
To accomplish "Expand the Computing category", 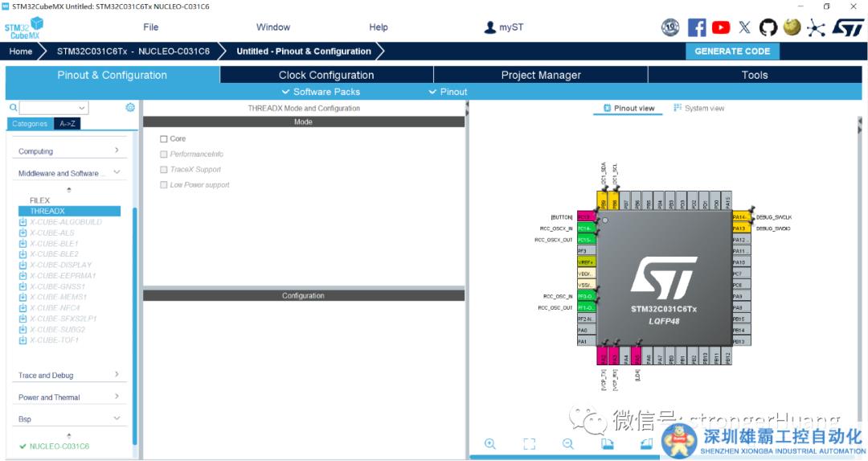I will [x=69, y=151].
